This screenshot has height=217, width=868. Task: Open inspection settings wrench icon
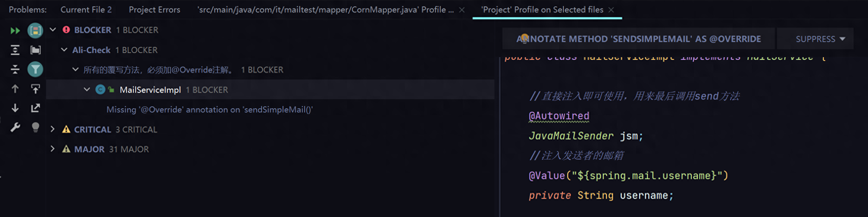[x=15, y=128]
